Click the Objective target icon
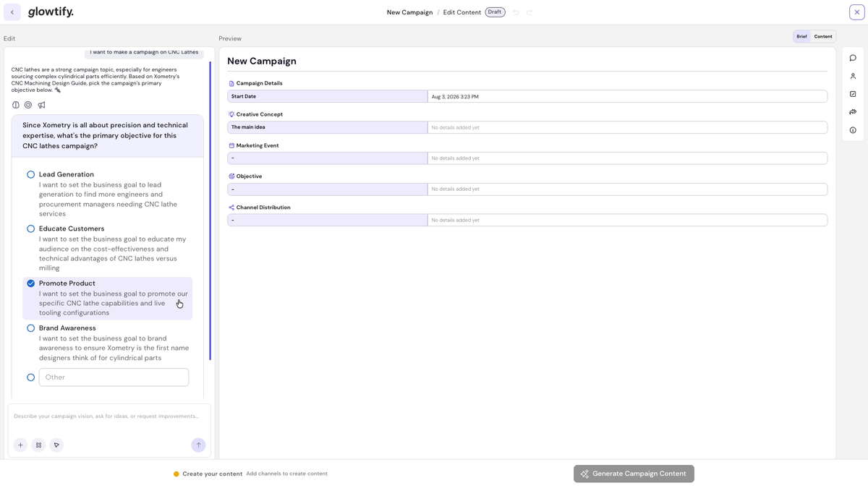Image resolution: width=868 pixels, height=488 pixels. point(231,176)
